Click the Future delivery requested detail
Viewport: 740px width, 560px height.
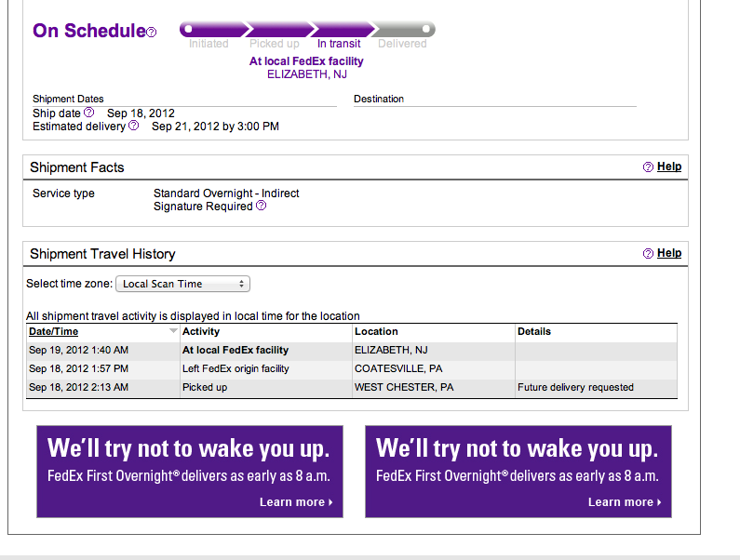(x=575, y=387)
